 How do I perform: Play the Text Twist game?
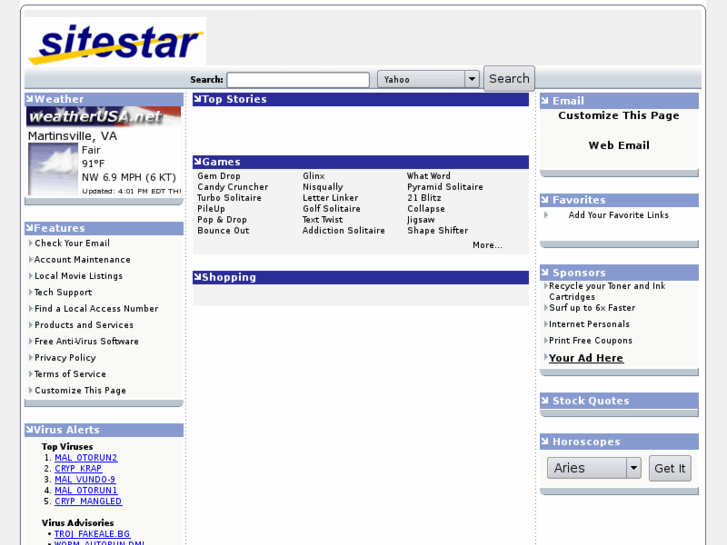tap(323, 219)
